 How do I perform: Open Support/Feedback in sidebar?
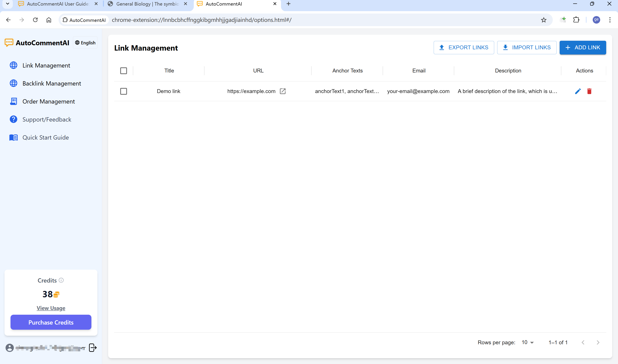click(47, 119)
